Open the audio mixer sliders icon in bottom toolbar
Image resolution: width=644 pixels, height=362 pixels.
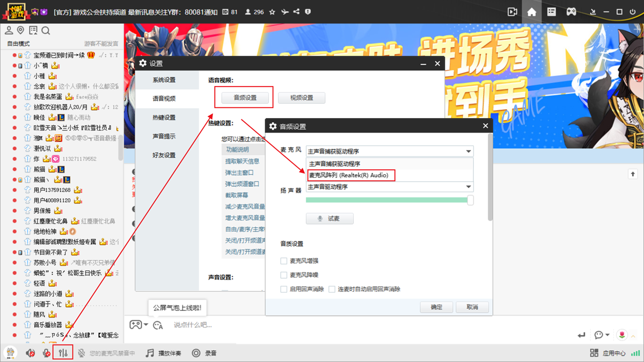pos(63,353)
